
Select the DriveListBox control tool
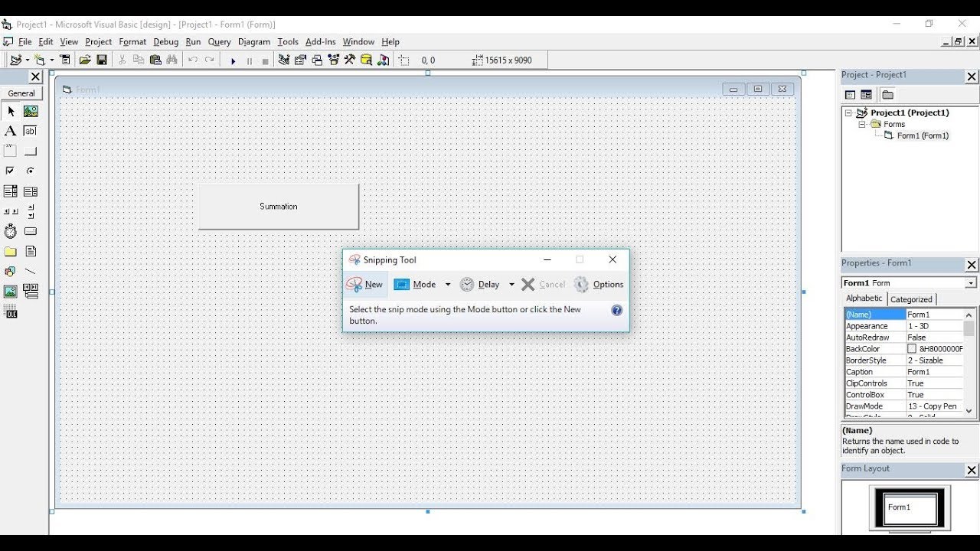click(31, 231)
